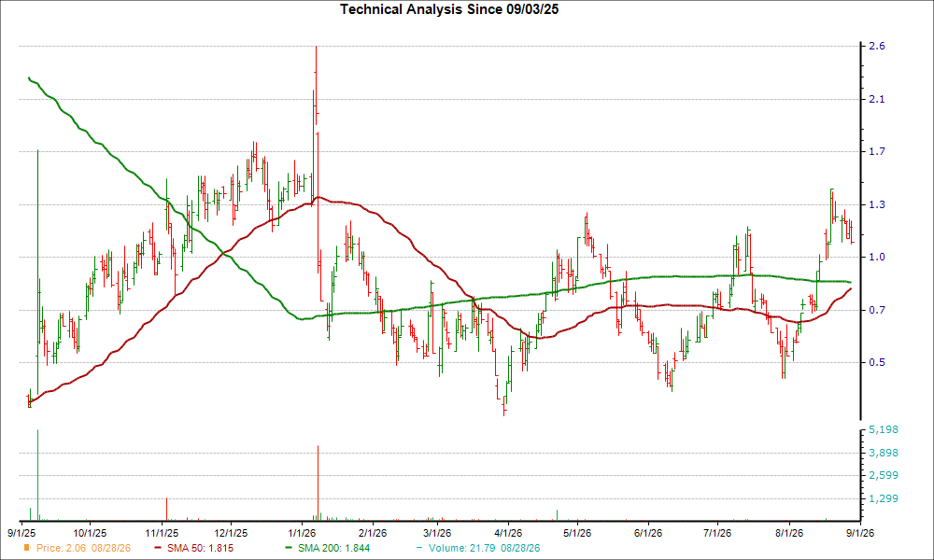Click the 3/1/26 date axis label
Viewport: 934px width, 560px height.
coord(437,533)
